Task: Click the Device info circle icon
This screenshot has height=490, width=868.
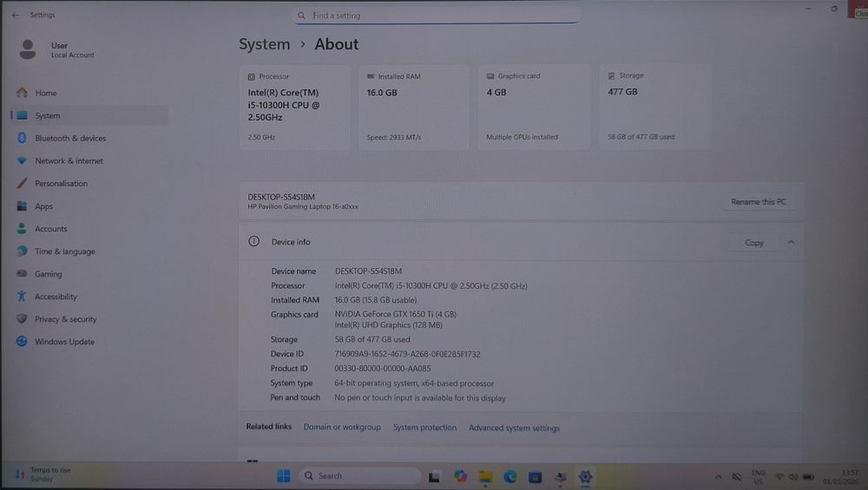Action: tap(253, 241)
